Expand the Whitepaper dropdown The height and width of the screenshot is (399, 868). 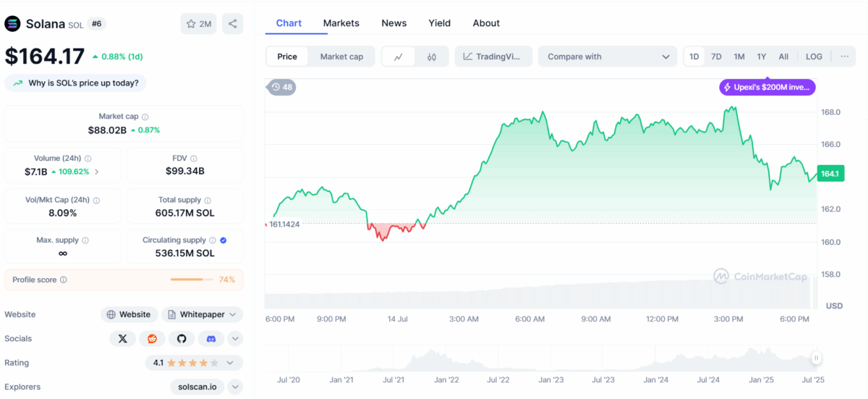202,314
